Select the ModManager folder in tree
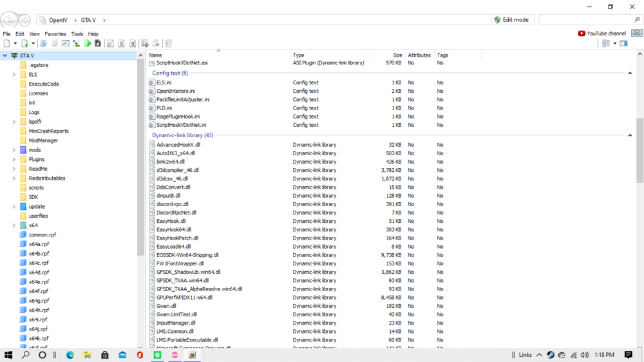This screenshot has height=362, width=644. coord(43,140)
